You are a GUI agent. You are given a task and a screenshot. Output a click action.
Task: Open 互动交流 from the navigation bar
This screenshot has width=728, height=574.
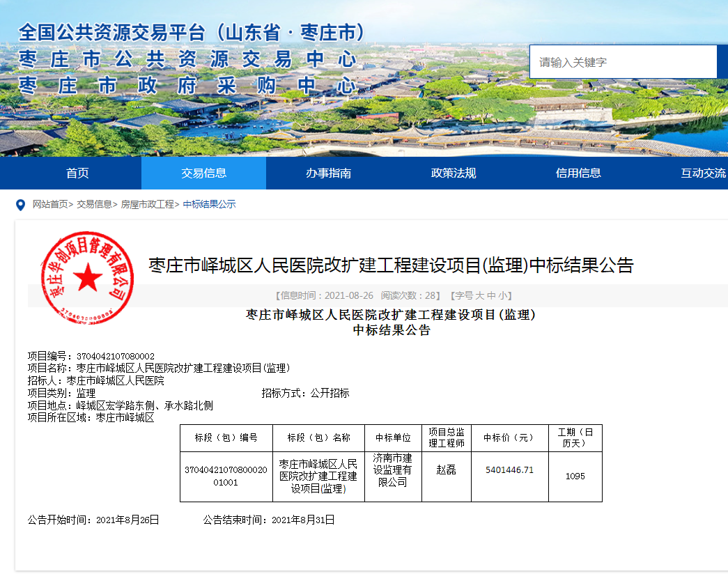(702, 173)
